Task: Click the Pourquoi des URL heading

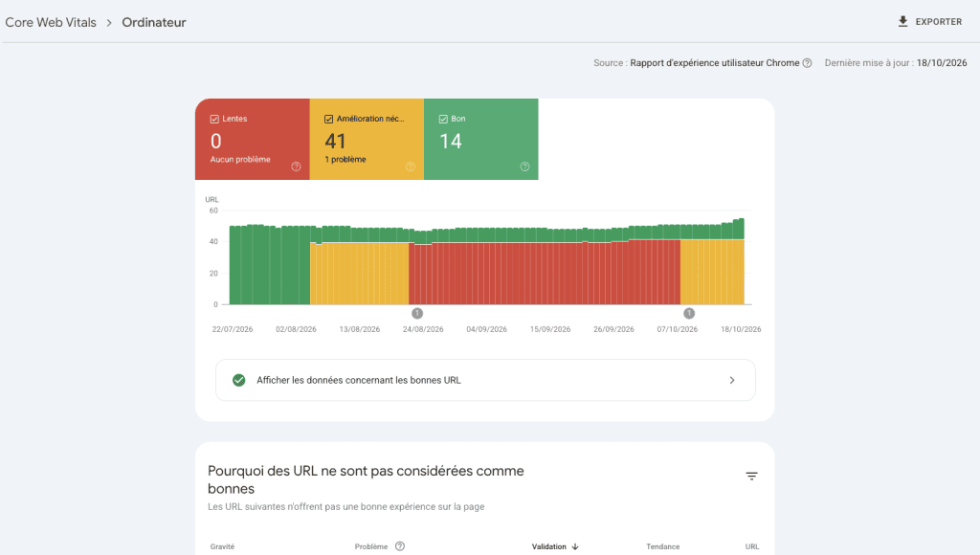Action: pyautogui.click(x=366, y=479)
